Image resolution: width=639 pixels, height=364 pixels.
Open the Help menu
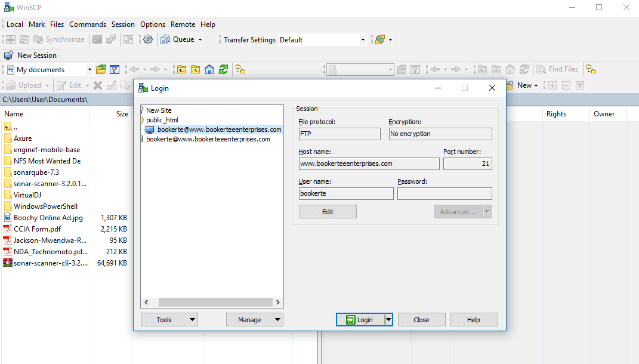coord(208,24)
